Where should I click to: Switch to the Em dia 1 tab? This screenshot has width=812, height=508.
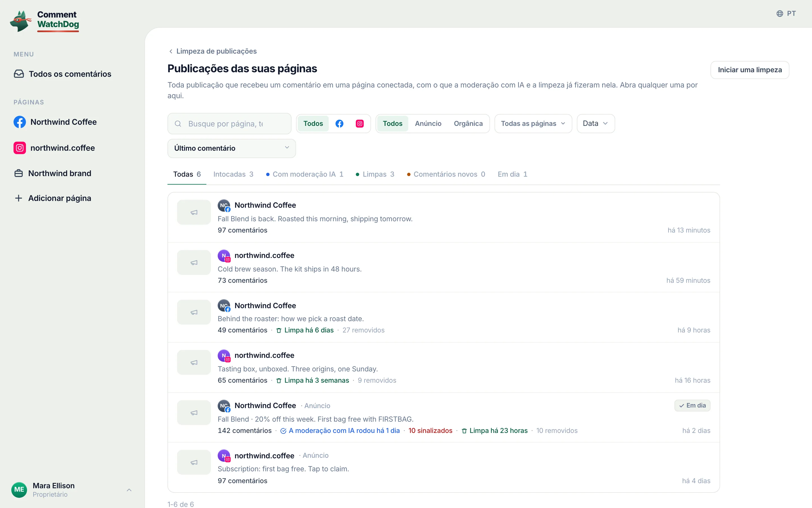[512, 174]
